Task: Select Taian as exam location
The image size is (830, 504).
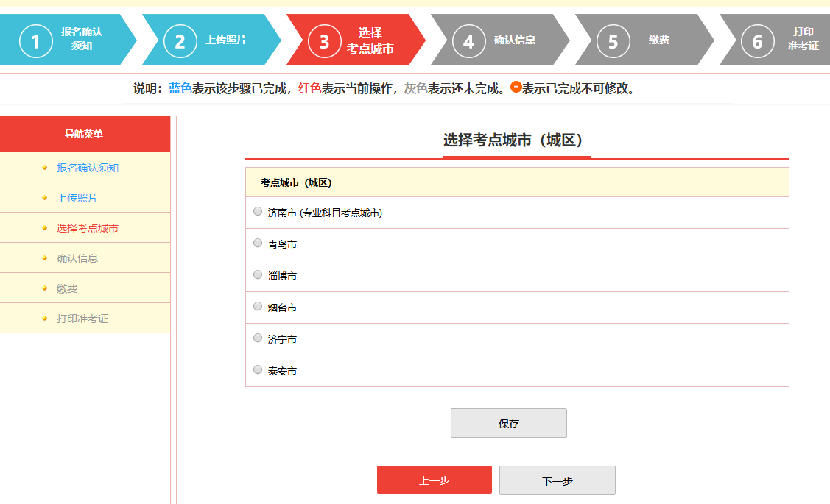Action: click(x=258, y=370)
